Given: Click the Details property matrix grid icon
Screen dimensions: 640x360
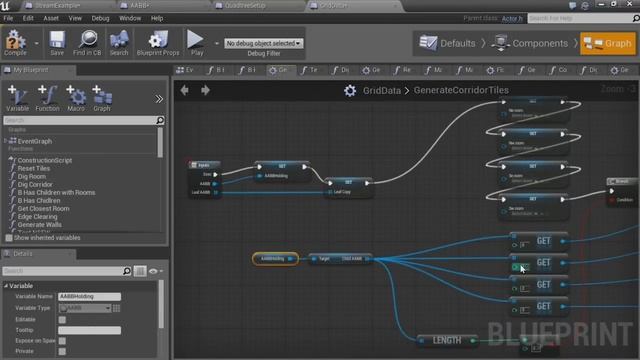Looking at the screenshot, I should coord(140,271).
